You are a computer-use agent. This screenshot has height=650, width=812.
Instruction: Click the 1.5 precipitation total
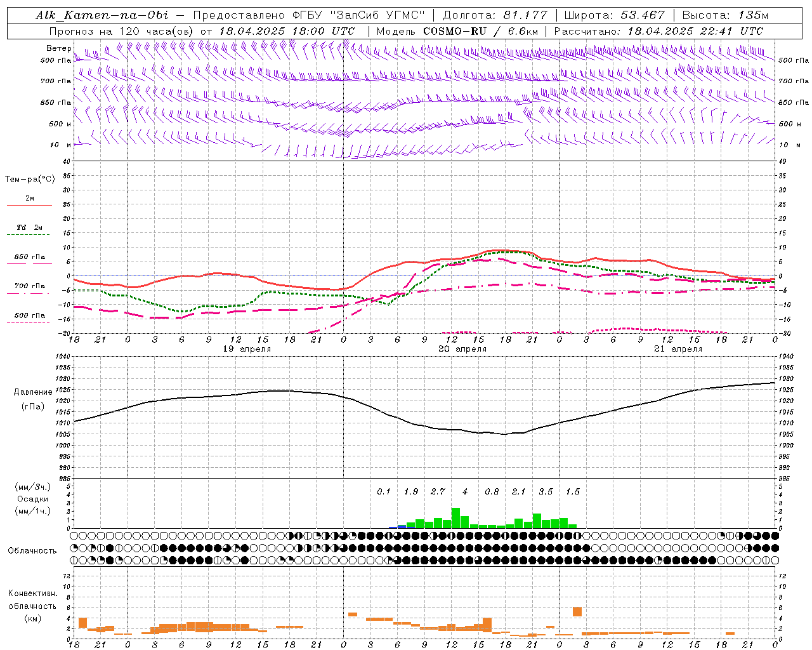coord(573,492)
